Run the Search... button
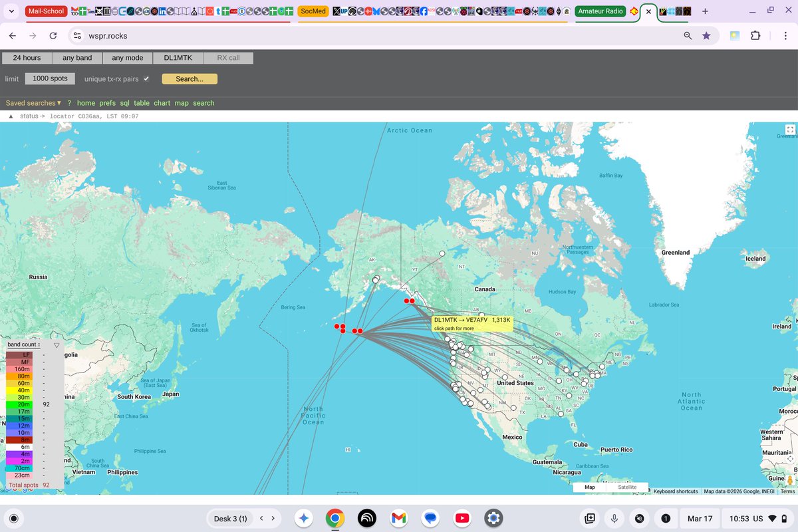Image resolution: width=798 pixels, height=532 pixels. 190,78
